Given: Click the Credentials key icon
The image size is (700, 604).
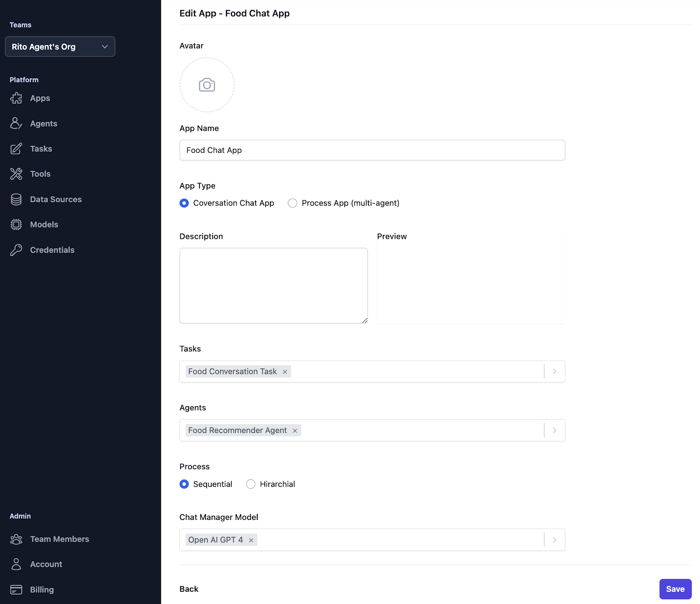Looking at the screenshot, I should 16,250.
